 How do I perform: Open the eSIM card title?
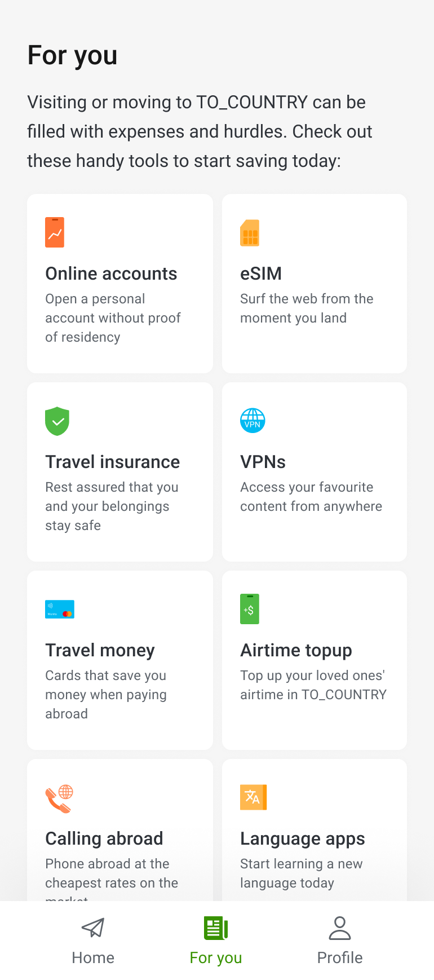pos(261,273)
